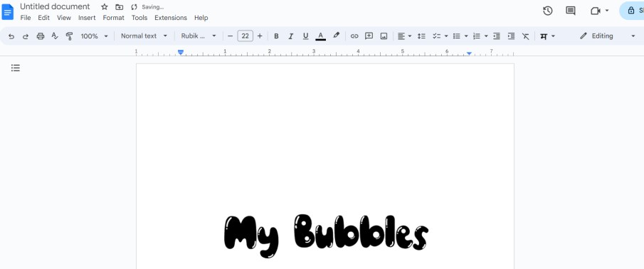Open the Normal text style dropdown
644x269 pixels.
pyautogui.click(x=144, y=36)
